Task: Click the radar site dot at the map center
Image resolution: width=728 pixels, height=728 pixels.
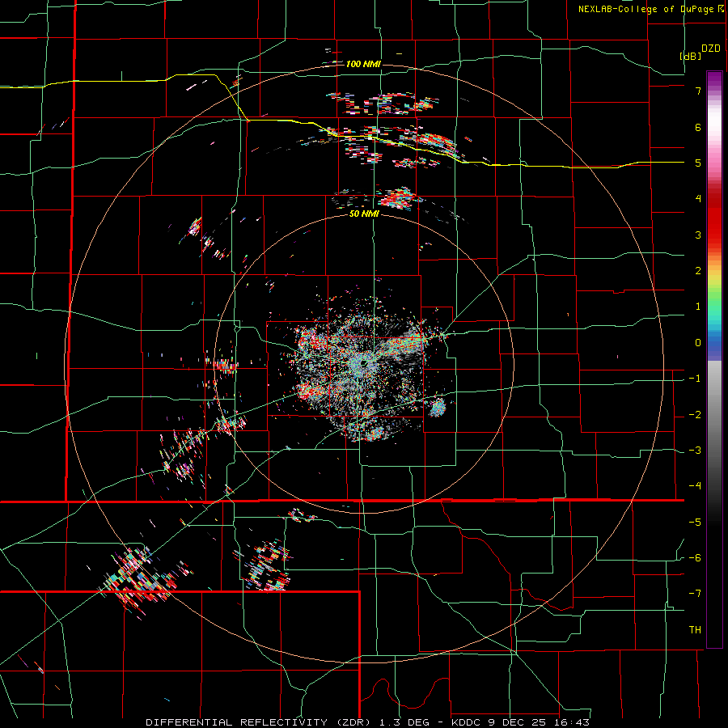Action: coord(364,362)
